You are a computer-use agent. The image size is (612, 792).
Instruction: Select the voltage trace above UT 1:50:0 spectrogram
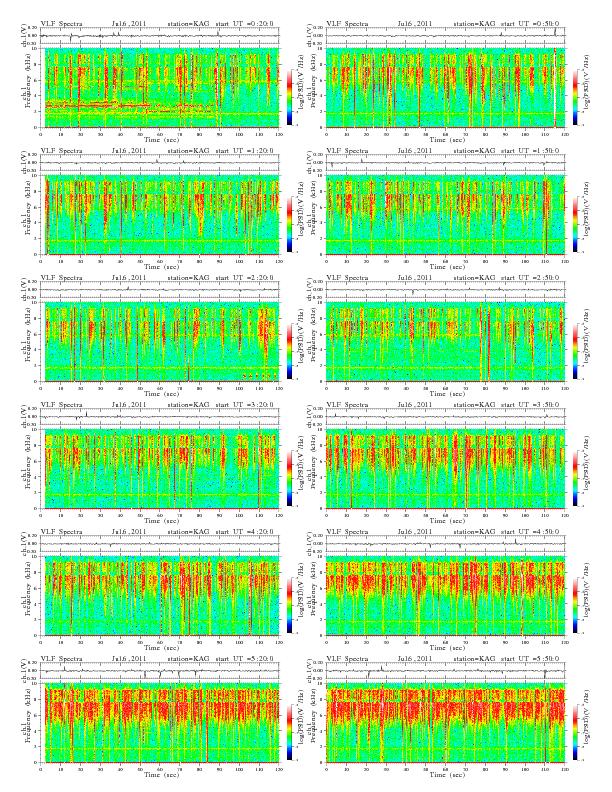tap(445, 163)
